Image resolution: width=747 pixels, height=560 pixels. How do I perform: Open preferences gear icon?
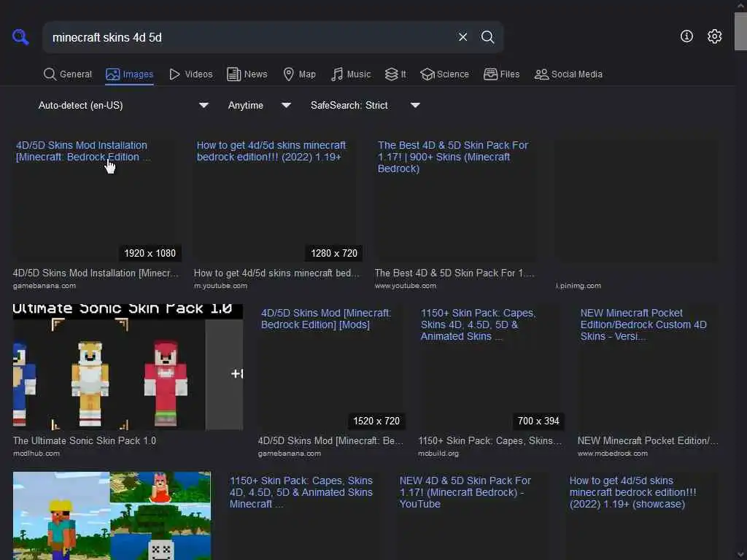pyautogui.click(x=714, y=36)
